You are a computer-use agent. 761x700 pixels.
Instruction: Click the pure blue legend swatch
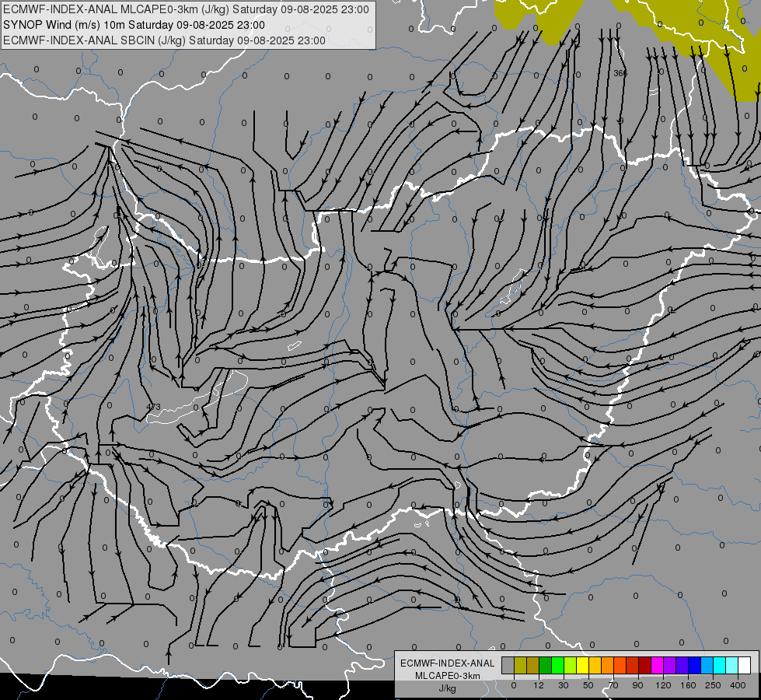point(694,665)
